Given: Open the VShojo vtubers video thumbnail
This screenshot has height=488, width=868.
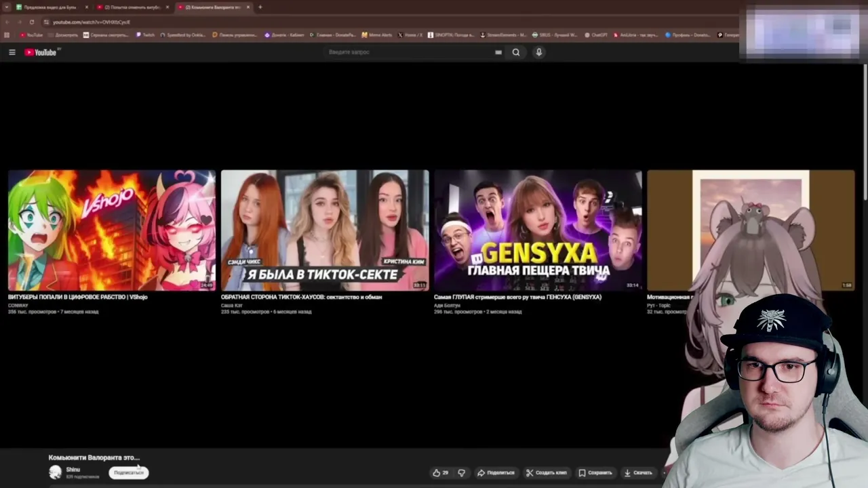Looking at the screenshot, I should (112, 230).
